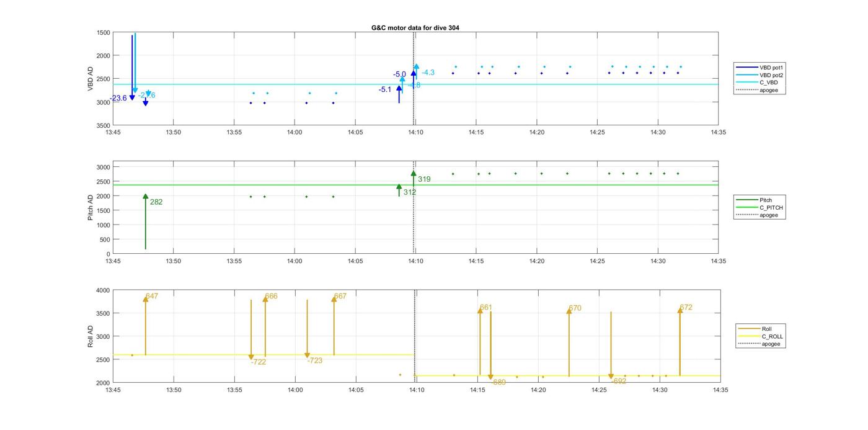Click the '13:45' tick under VBD plot

point(113,132)
